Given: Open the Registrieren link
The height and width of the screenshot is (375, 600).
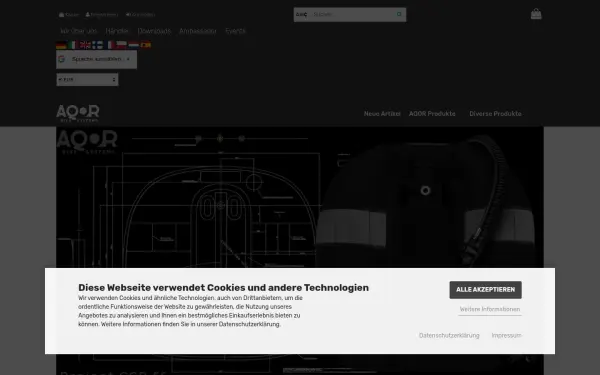Looking at the screenshot, I should pos(102,15).
